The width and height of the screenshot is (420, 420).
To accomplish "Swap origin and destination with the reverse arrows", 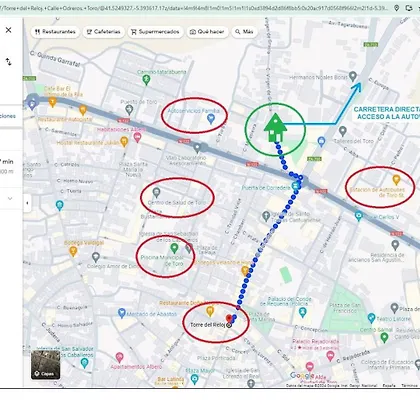I will pyautogui.click(x=8, y=62).
